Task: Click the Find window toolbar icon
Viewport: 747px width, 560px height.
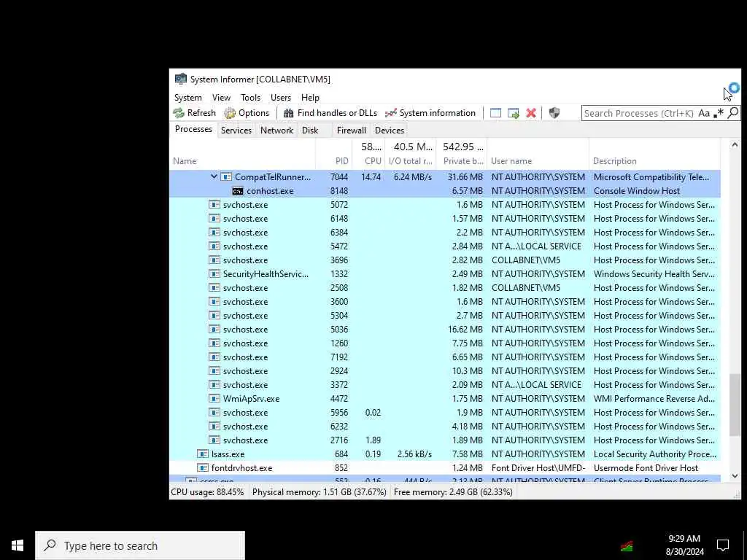Action: 495,113
